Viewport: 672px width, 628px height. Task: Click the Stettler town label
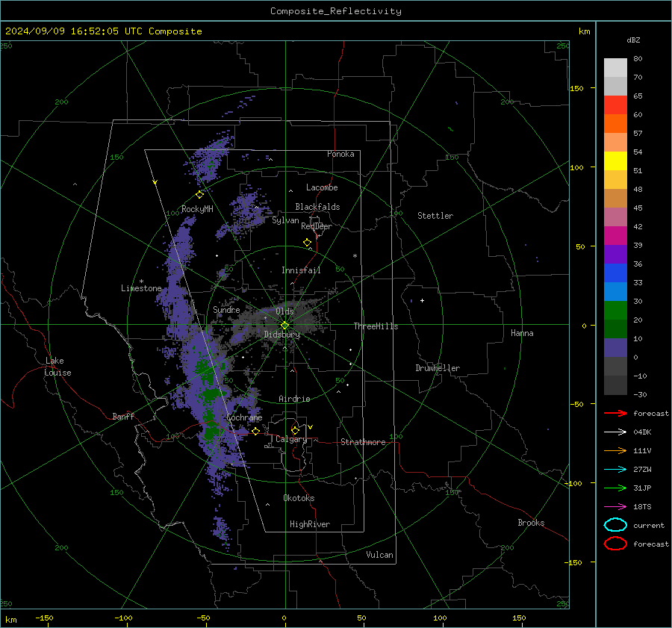click(435, 216)
